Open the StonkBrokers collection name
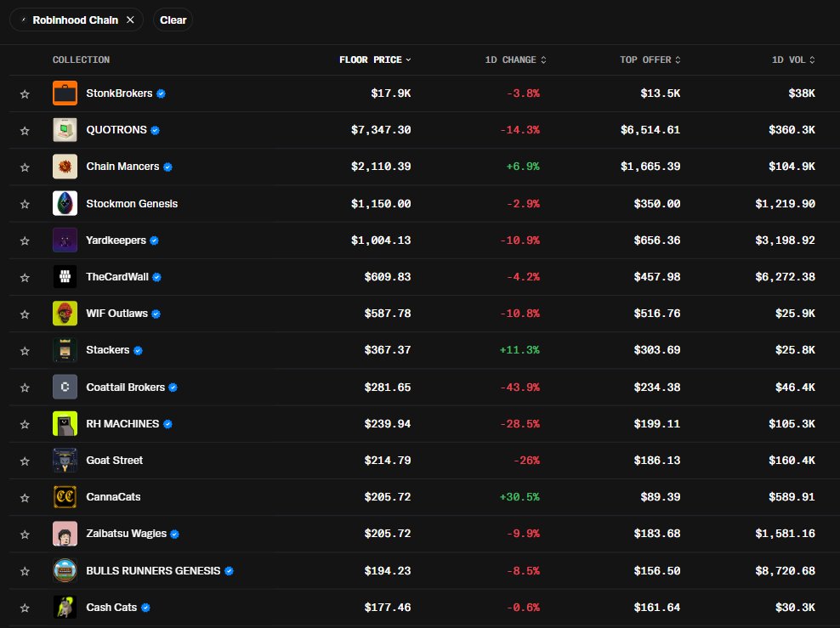840x628 pixels. tap(120, 93)
